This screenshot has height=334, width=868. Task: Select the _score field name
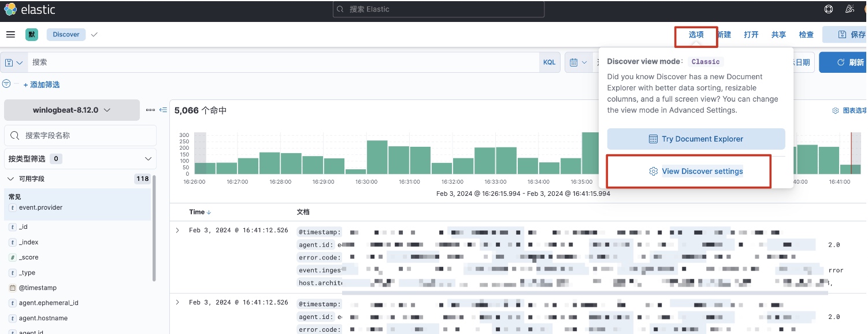29,257
